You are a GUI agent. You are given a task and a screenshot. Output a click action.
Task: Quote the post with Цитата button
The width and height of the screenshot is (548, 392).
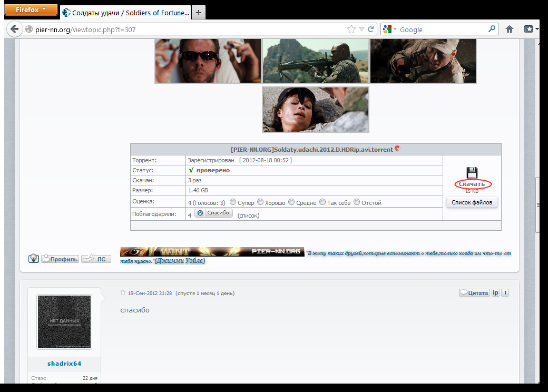click(x=474, y=293)
